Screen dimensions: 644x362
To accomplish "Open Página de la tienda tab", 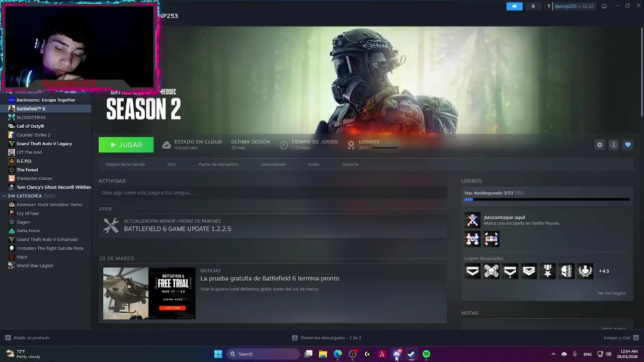I will point(125,164).
